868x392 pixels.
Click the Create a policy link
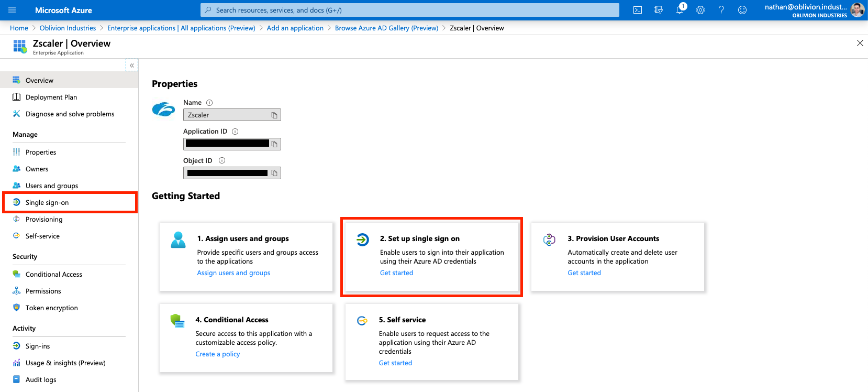pyautogui.click(x=218, y=354)
